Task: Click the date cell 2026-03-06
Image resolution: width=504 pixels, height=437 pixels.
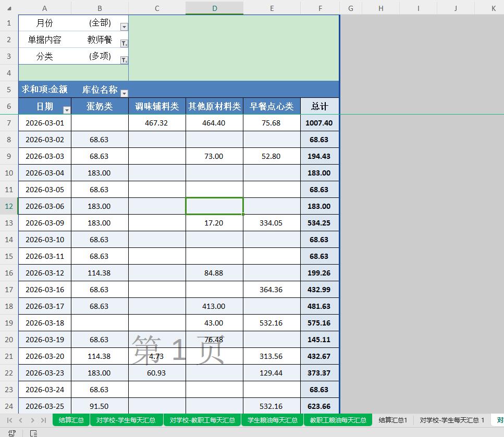Action: [45, 206]
